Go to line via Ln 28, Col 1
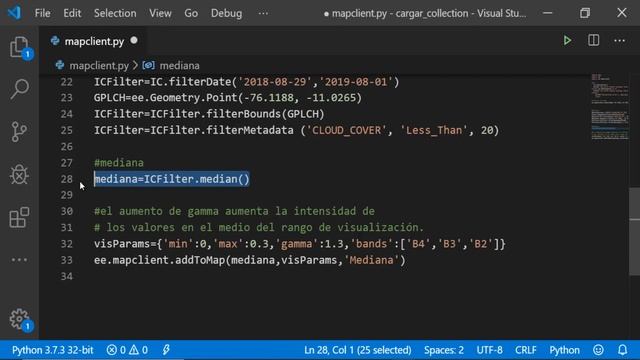The width and height of the screenshot is (640, 360). click(358, 350)
